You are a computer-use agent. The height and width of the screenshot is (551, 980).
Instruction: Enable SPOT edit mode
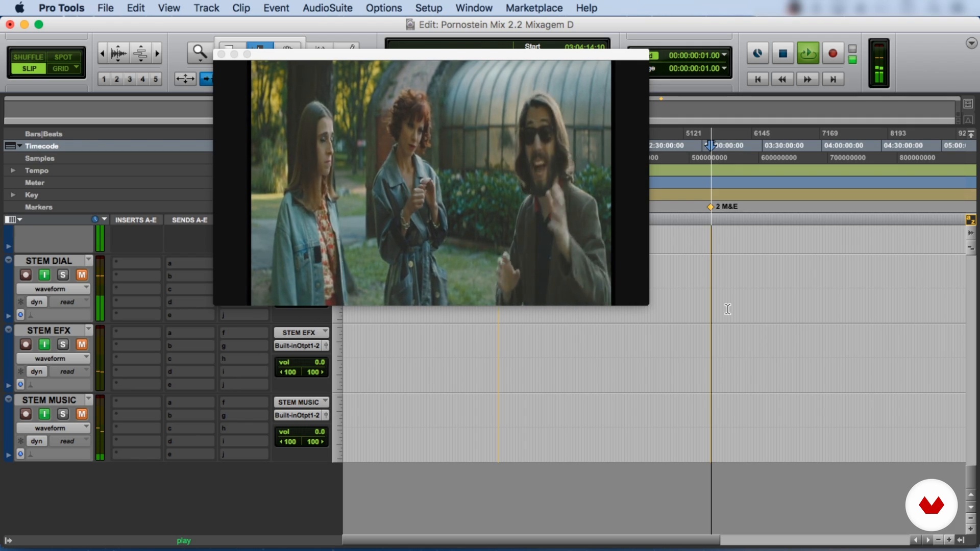[x=63, y=57]
